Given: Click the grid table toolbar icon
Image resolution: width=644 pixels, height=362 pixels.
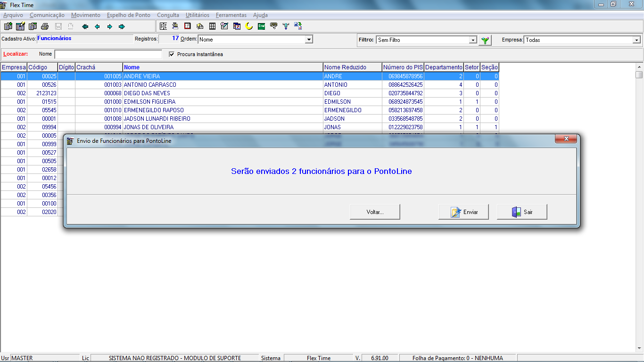Looking at the screenshot, I should [x=212, y=26].
